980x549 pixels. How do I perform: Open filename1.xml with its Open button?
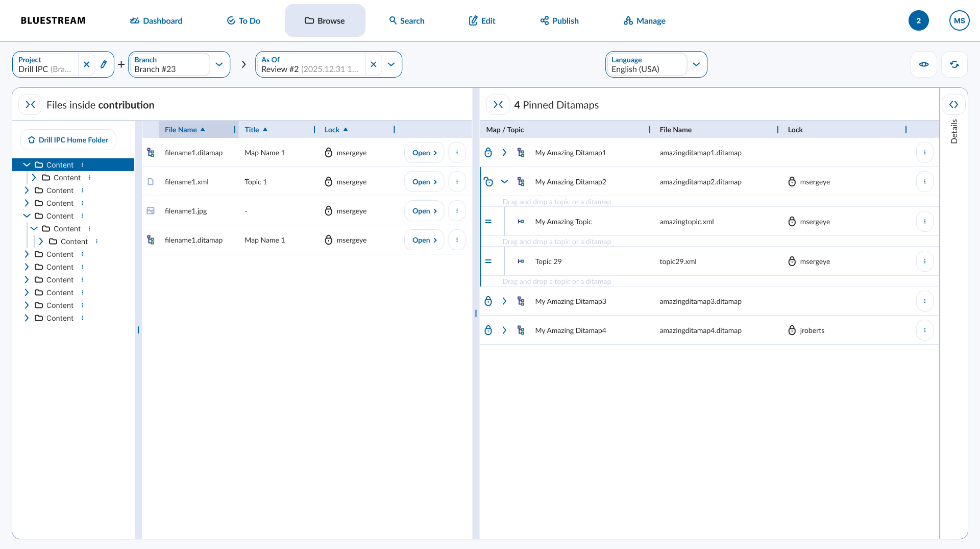(424, 182)
